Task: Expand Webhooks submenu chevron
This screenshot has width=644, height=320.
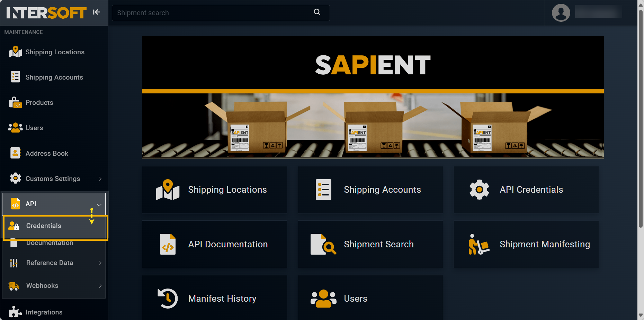Action: pos(100,286)
